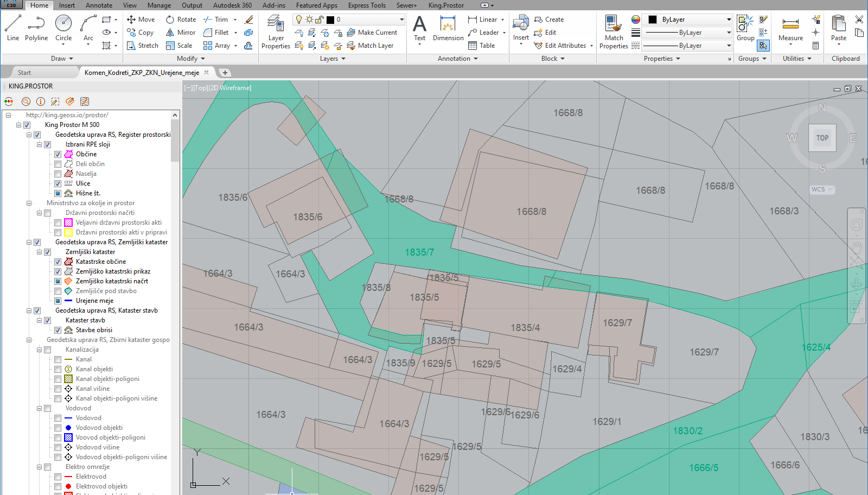
Task: Click the Edit Attributes button
Action: pyautogui.click(x=564, y=46)
